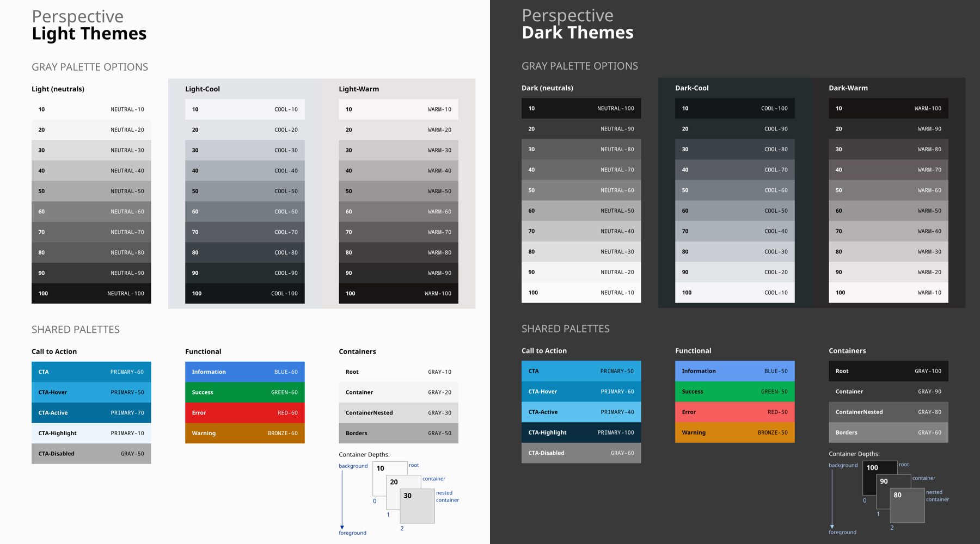Click the WARM-10 swatch in Light-Warm
This screenshot has width=980, height=544.
(398, 109)
